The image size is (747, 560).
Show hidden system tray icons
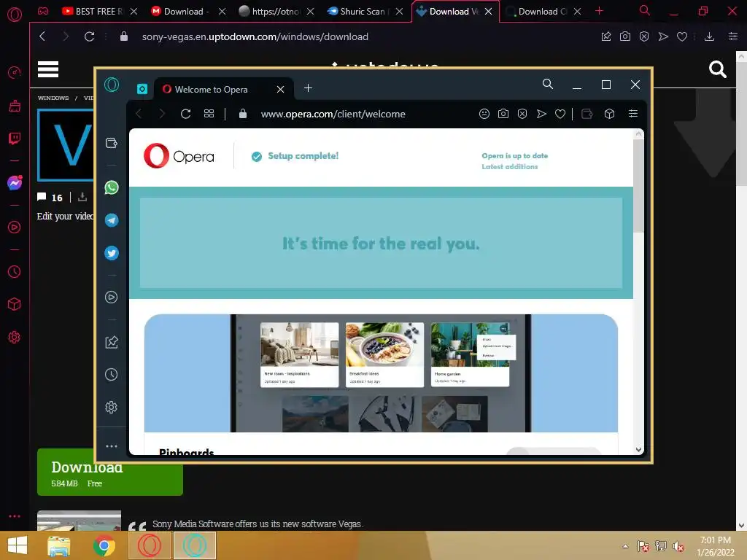point(625,546)
